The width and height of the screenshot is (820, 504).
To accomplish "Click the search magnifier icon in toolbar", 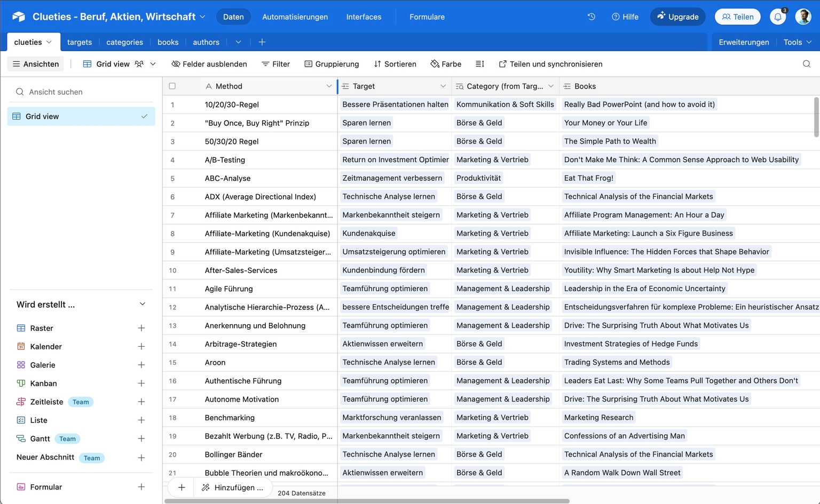I will coord(807,64).
